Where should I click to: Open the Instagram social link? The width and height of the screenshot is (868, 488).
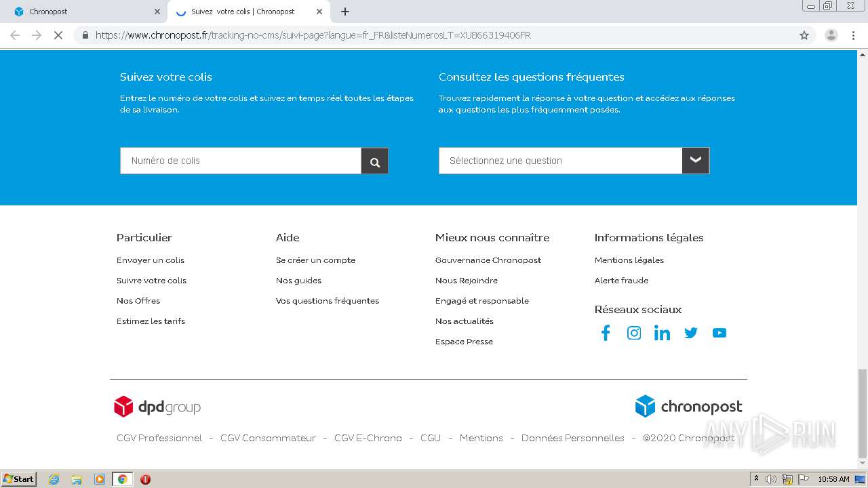click(634, 333)
